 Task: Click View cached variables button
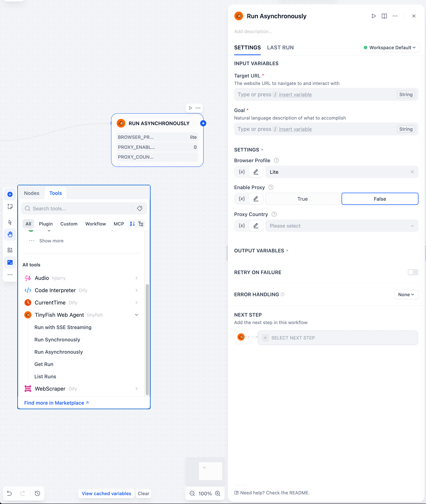(x=106, y=493)
